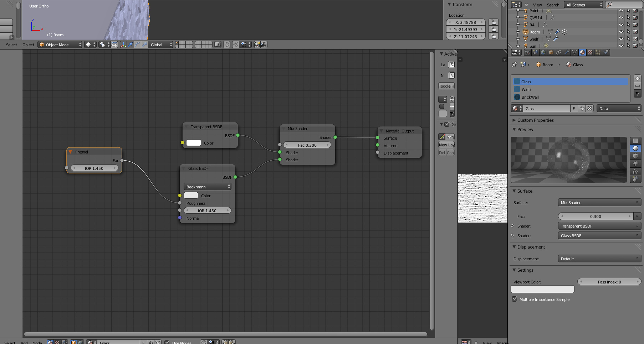Adjust Fac 0.300 slider on Mix Shader node
Screen dimensions: 644x344
coord(307,145)
